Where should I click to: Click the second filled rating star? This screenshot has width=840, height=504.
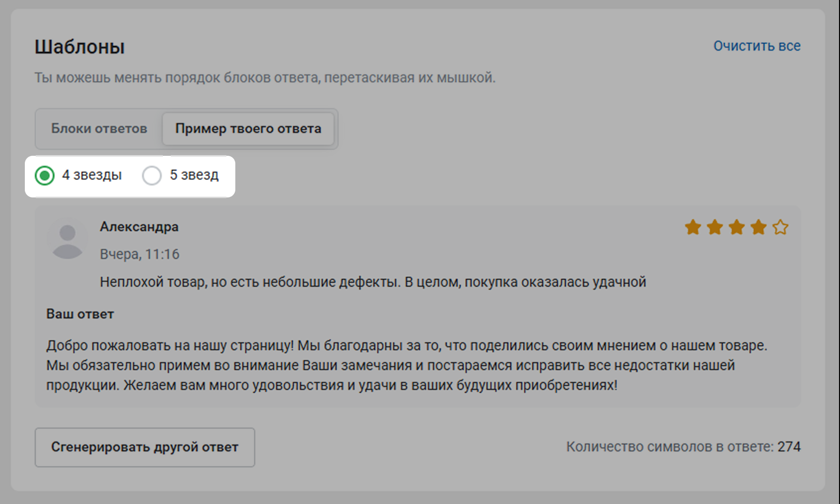(714, 228)
